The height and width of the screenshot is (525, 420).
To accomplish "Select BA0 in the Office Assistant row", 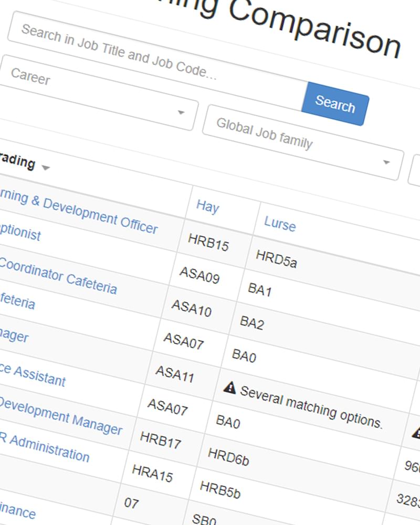I will click(228, 422).
